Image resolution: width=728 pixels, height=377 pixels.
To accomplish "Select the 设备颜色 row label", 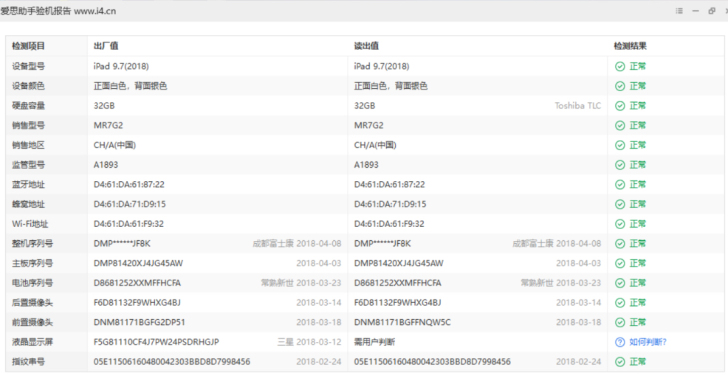I will coord(28,86).
